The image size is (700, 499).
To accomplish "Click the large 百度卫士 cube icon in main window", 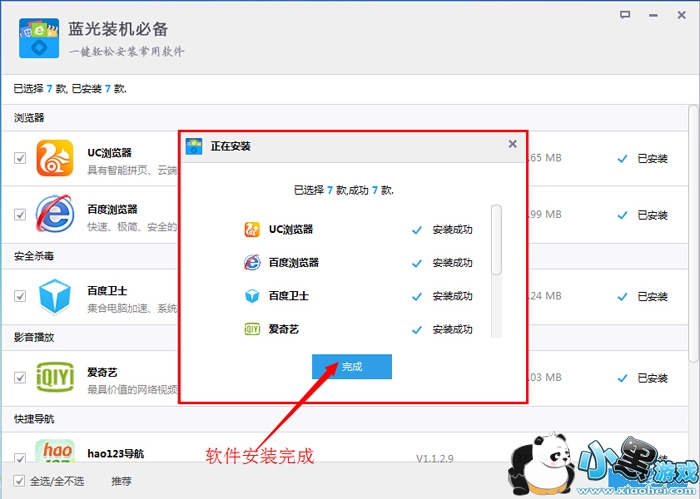I will (x=54, y=296).
